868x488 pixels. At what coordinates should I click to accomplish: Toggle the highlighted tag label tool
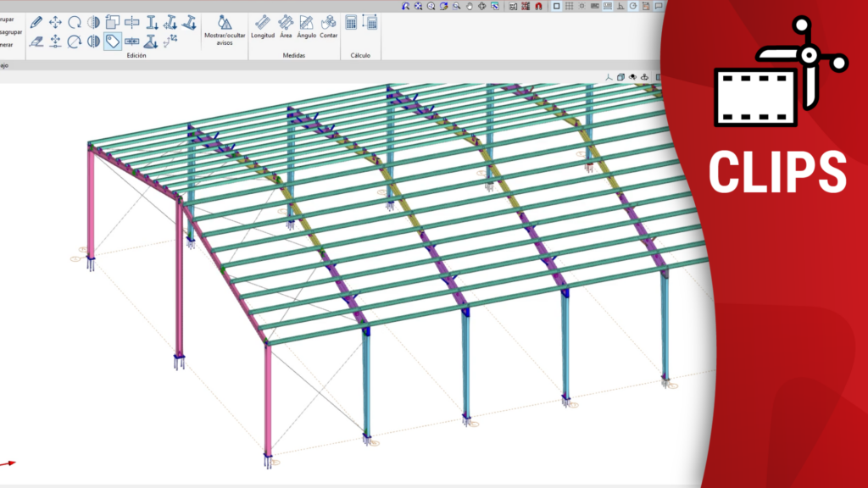pos(113,42)
